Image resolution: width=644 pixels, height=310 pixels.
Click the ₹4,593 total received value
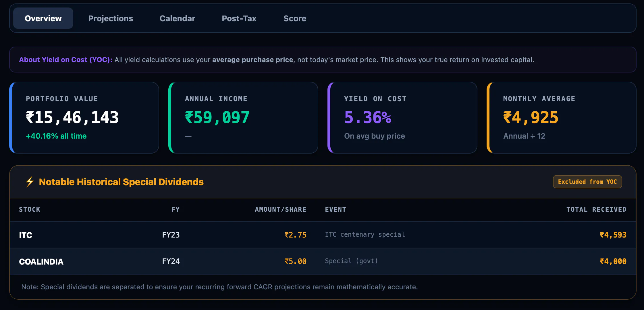613,235
